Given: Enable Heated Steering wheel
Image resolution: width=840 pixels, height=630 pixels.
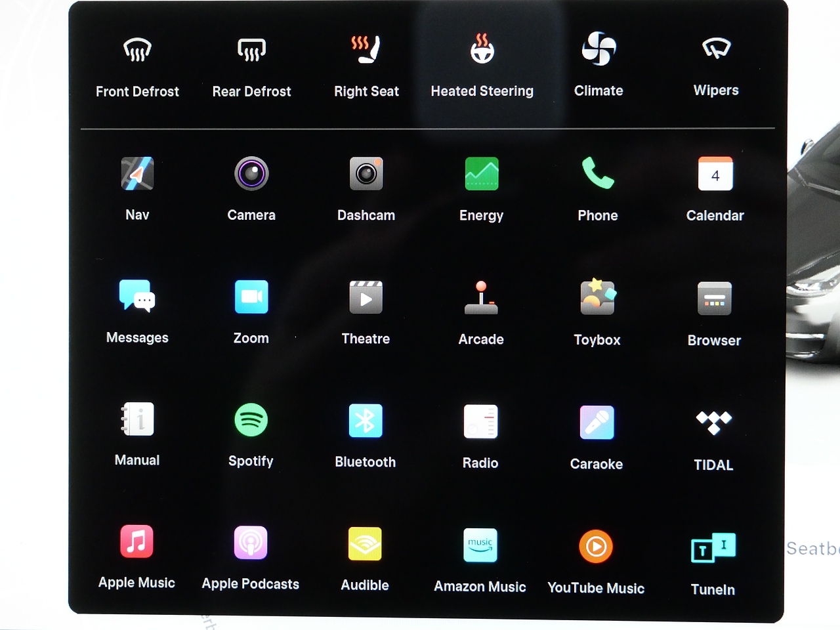Looking at the screenshot, I should coord(482,50).
